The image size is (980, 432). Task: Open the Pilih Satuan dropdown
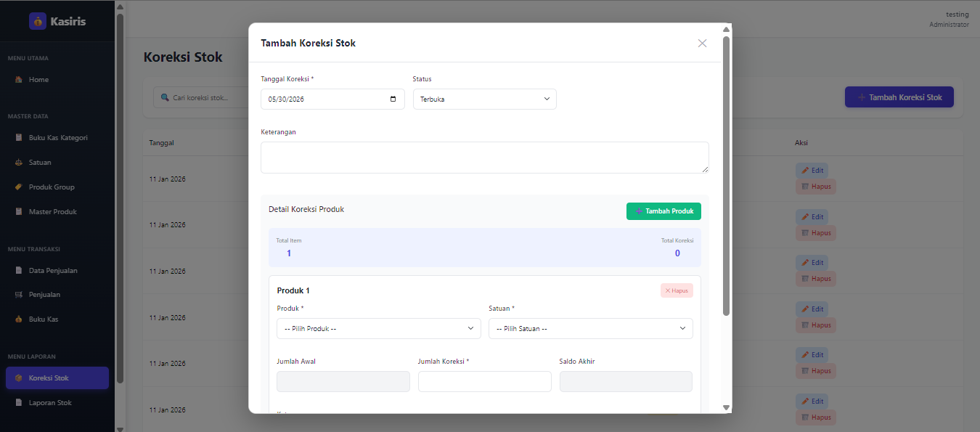pyautogui.click(x=591, y=329)
